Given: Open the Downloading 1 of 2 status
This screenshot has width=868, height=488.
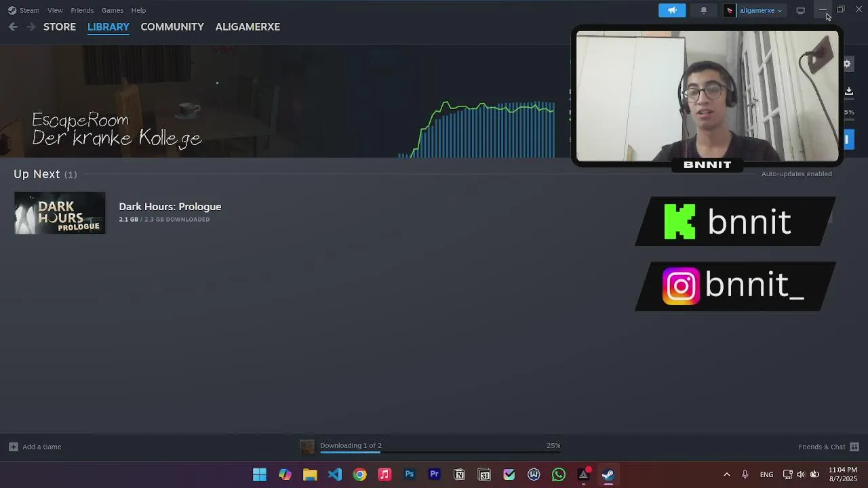Looking at the screenshot, I should (x=351, y=445).
